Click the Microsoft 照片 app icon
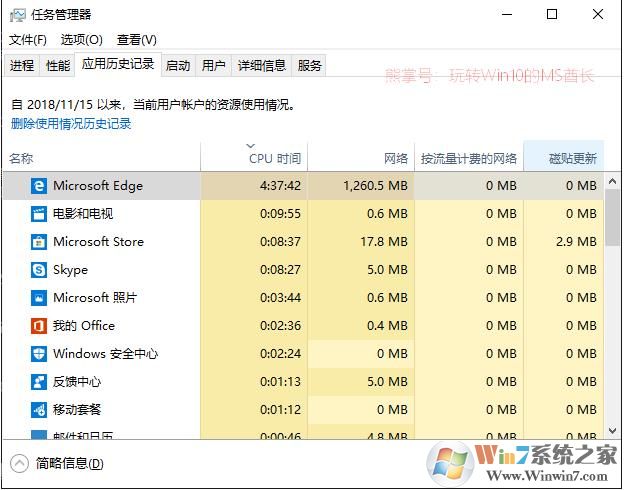 point(39,298)
